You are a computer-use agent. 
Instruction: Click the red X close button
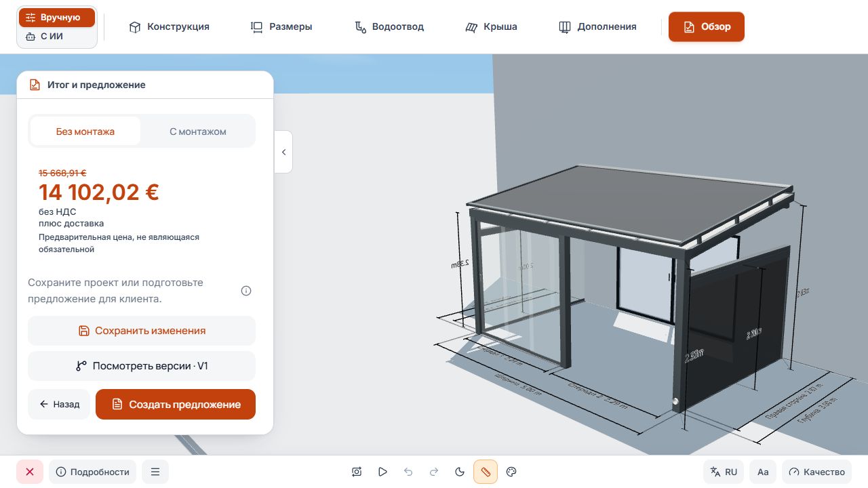30,472
